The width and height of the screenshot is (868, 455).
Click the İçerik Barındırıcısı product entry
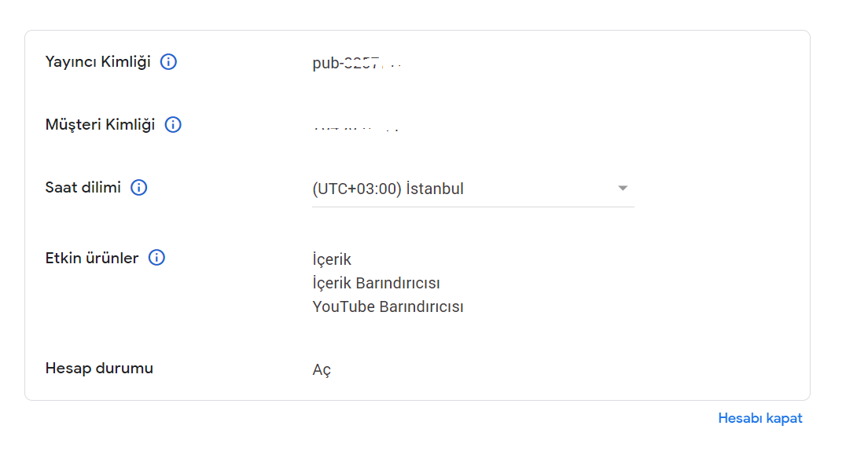pos(376,283)
